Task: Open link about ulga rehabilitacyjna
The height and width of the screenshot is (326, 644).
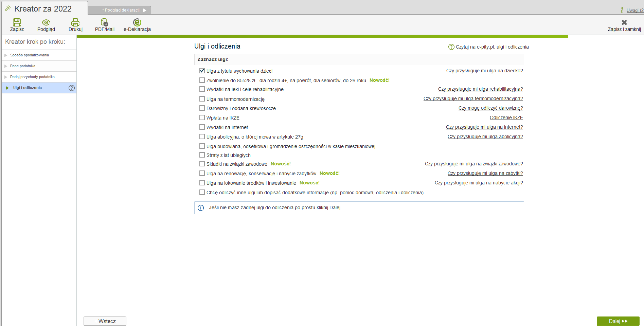Action: tap(480, 89)
